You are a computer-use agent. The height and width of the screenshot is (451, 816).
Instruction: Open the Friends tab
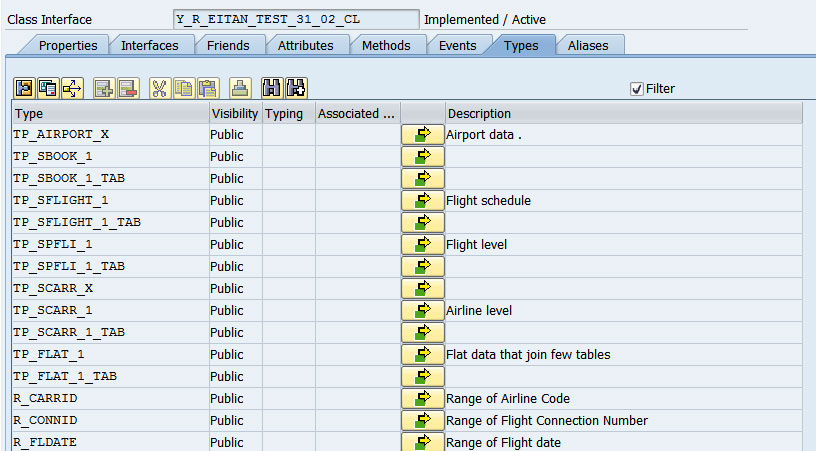click(x=228, y=45)
